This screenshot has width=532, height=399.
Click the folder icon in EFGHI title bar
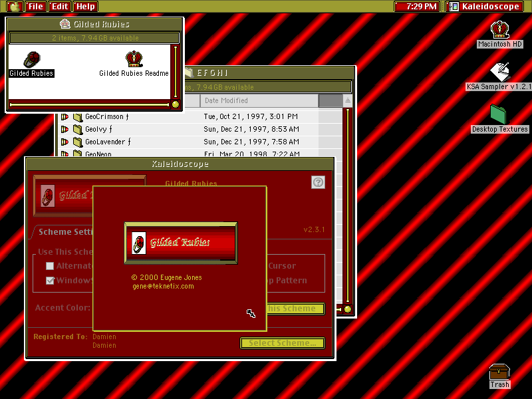(189, 72)
